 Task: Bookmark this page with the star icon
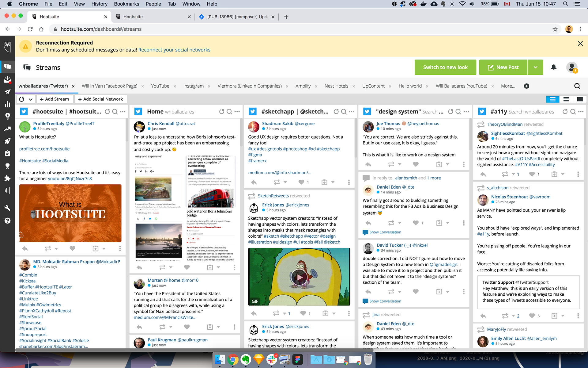pyautogui.click(x=555, y=29)
